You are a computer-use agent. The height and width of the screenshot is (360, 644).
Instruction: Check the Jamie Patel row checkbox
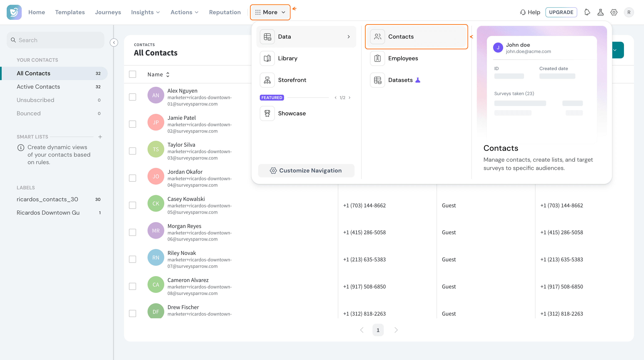(x=133, y=124)
